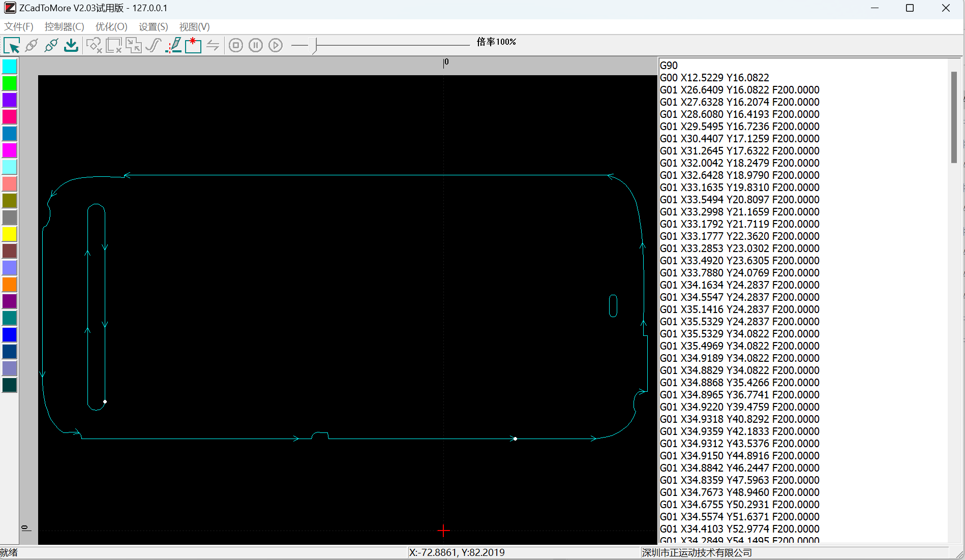Pick the cyan color swatch

tap(10, 67)
